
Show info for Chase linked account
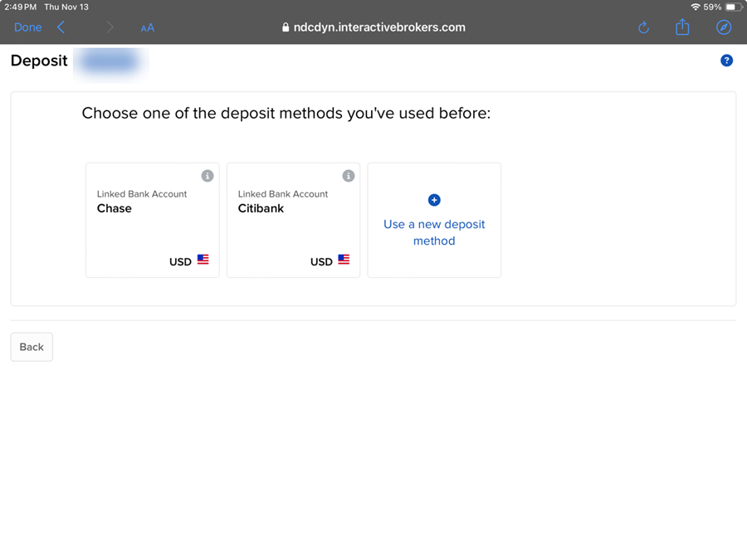(x=207, y=176)
